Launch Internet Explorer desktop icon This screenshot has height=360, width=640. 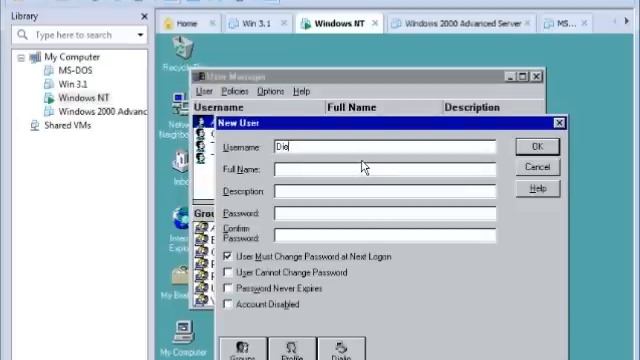180,218
